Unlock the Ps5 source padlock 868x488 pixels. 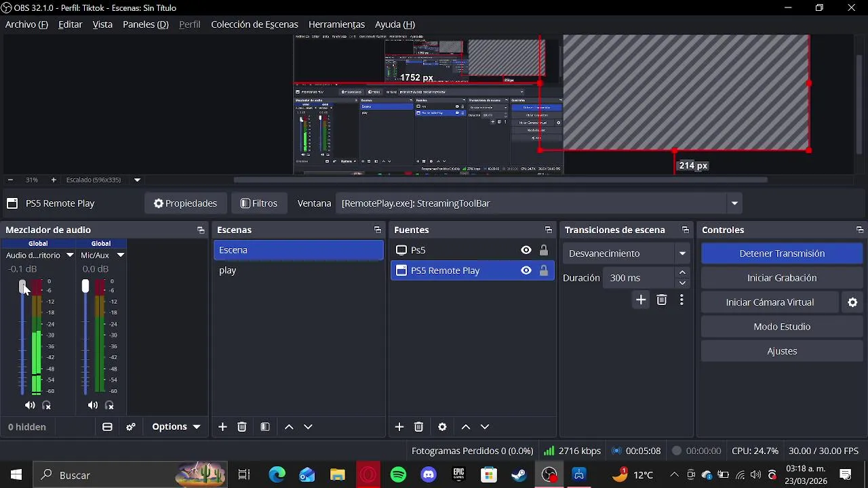click(x=544, y=250)
